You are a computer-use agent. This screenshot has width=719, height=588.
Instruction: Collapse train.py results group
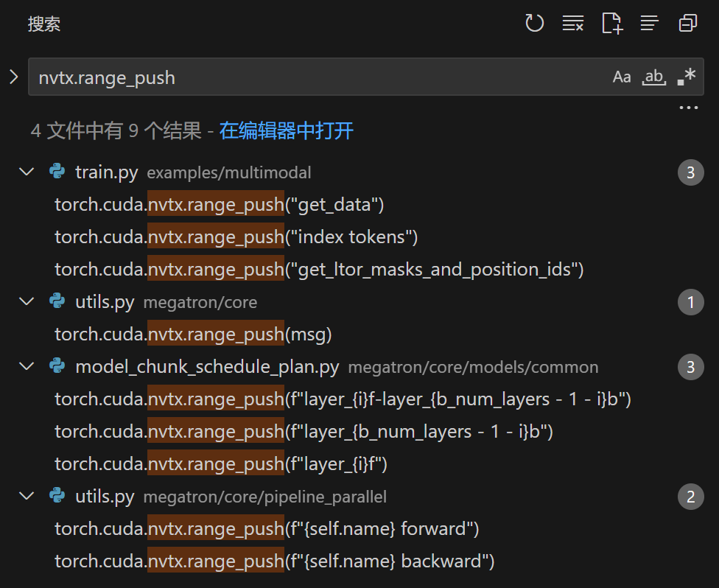coord(27,172)
